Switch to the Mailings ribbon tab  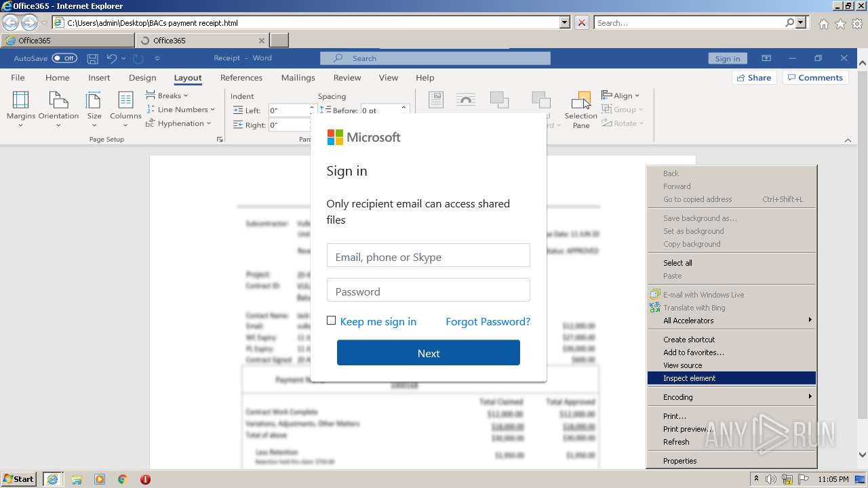pyautogui.click(x=298, y=77)
